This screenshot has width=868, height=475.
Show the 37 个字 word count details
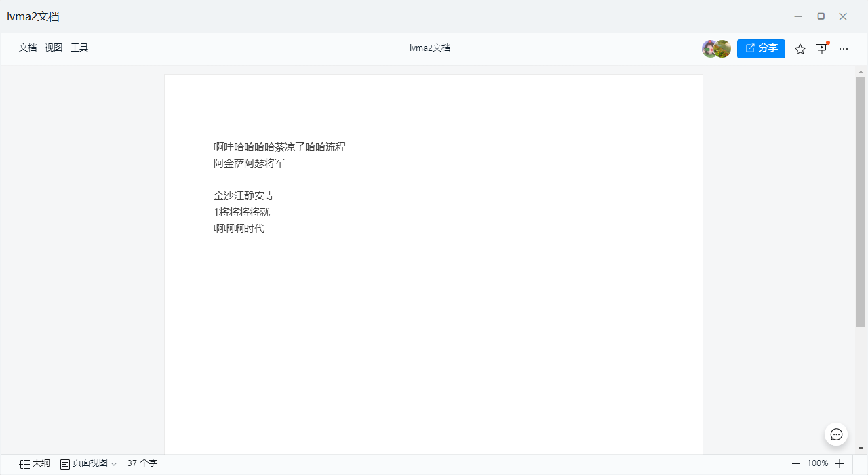pos(142,463)
